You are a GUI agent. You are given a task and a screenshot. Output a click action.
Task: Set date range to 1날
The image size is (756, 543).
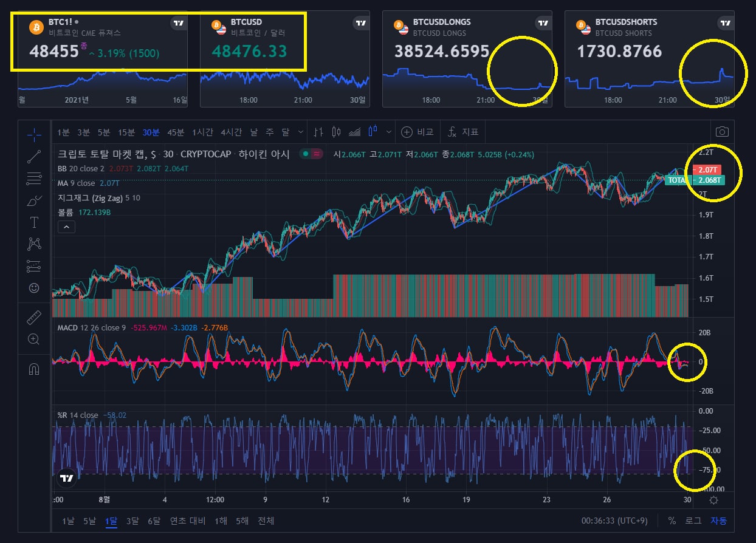tap(68, 521)
